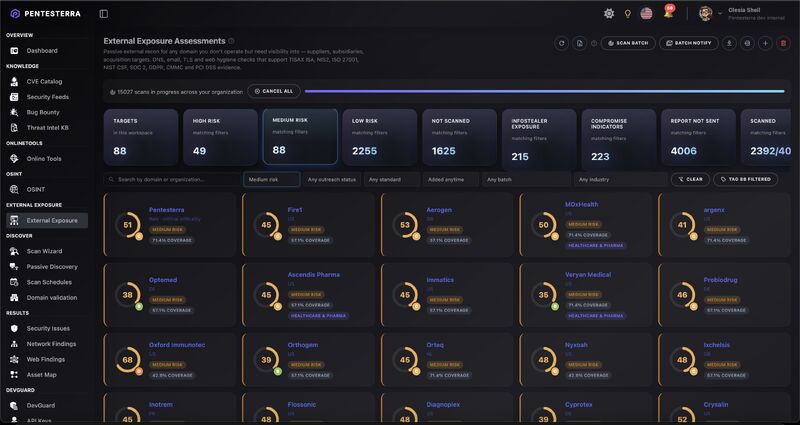The width and height of the screenshot is (800, 425).
Task: Collapse the sidebar with the panel icon
Action: pos(104,14)
